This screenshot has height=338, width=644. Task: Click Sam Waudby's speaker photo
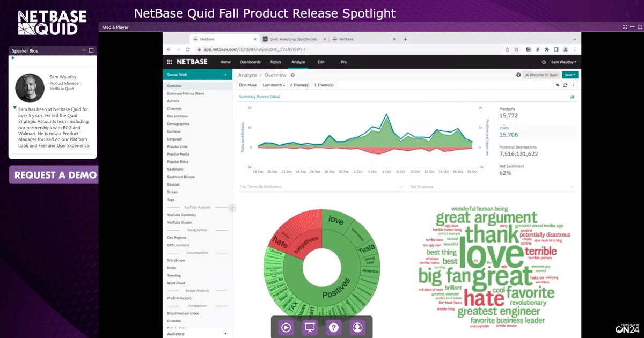30,87
